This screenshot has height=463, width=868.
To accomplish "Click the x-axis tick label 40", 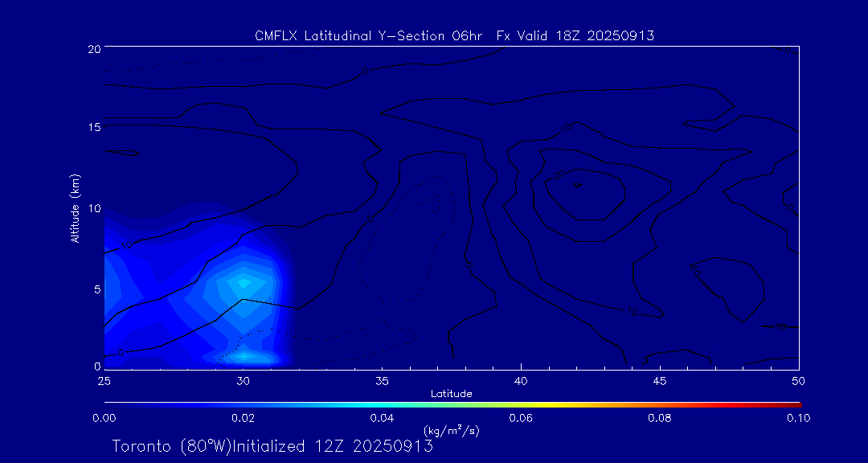I will point(520,379).
